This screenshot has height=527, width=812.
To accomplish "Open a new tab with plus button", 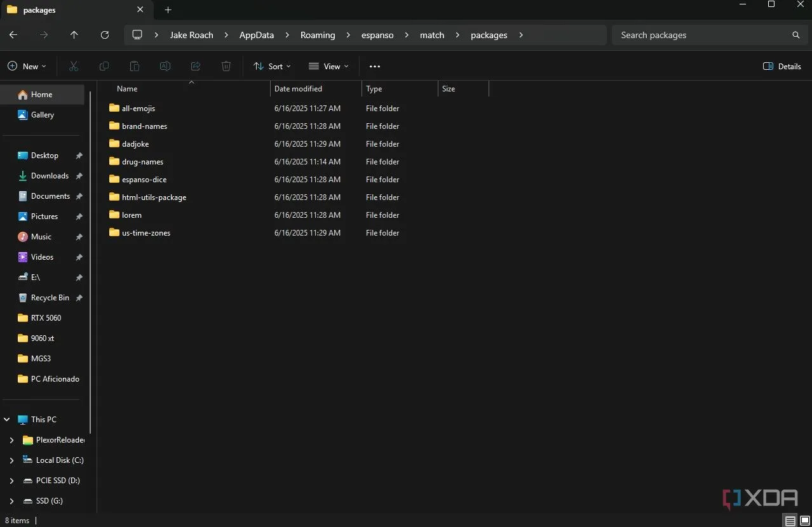I will (x=168, y=10).
